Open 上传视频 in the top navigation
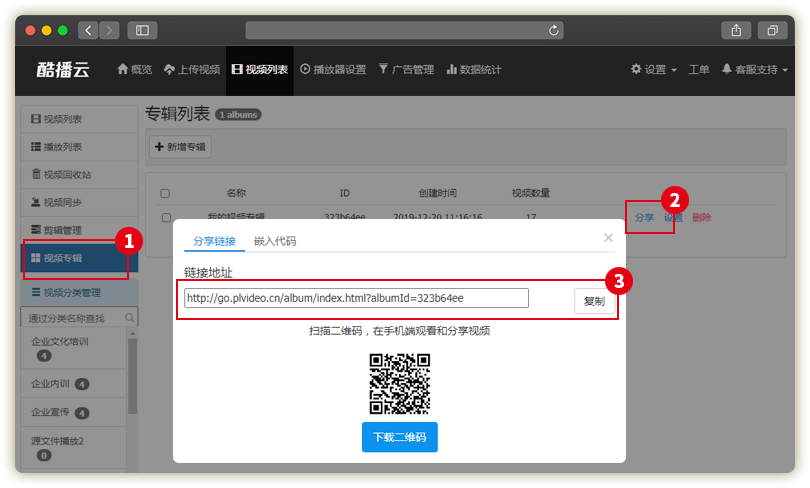Screen dimensions: 810x488 point(191,70)
